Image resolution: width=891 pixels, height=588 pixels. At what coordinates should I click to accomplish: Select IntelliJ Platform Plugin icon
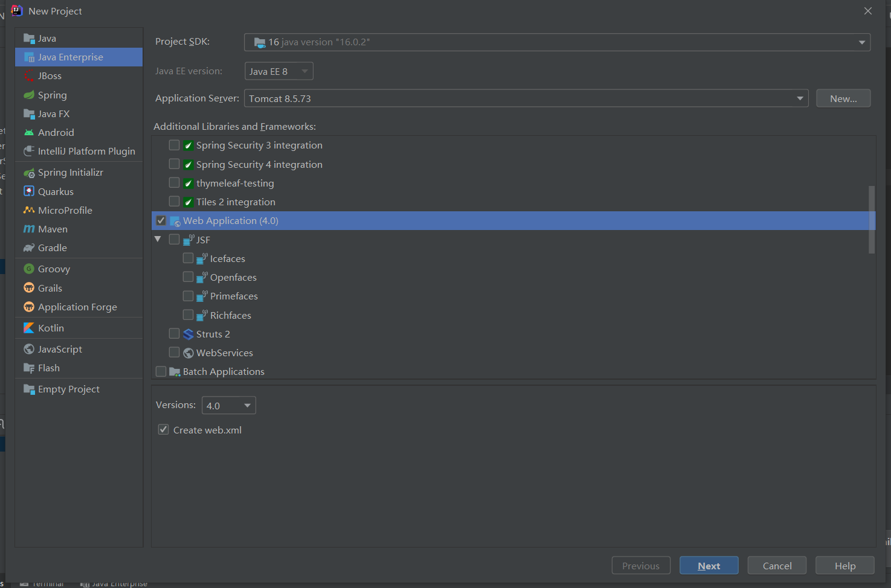coord(29,152)
